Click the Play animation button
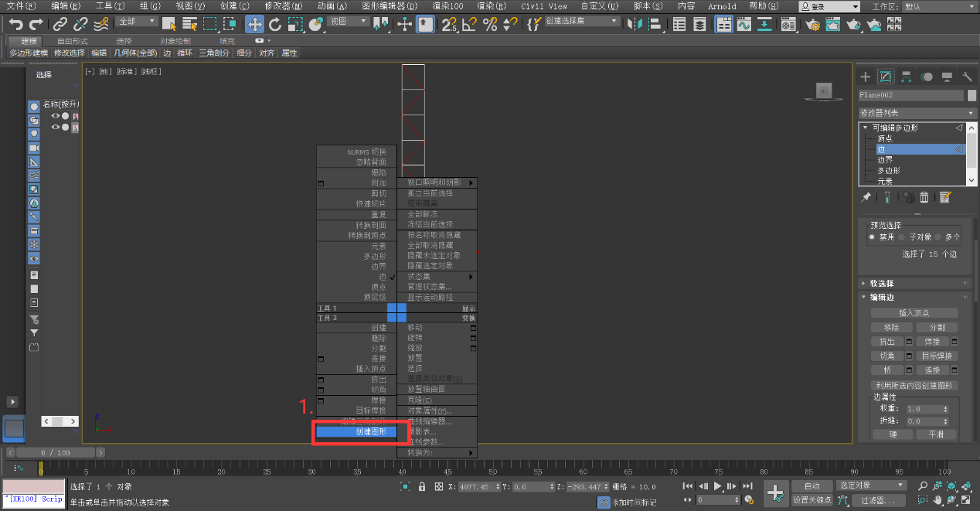The width and height of the screenshot is (980, 511). click(718, 486)
